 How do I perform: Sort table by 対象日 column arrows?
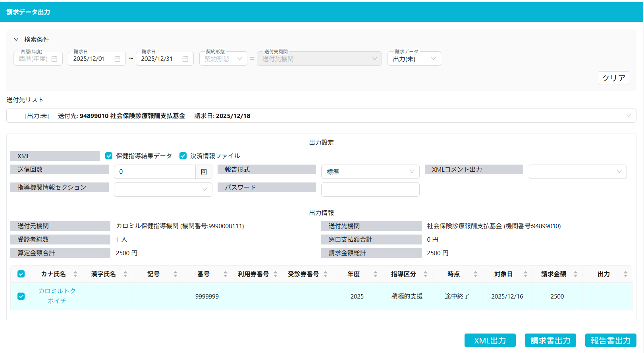(525, 274)
